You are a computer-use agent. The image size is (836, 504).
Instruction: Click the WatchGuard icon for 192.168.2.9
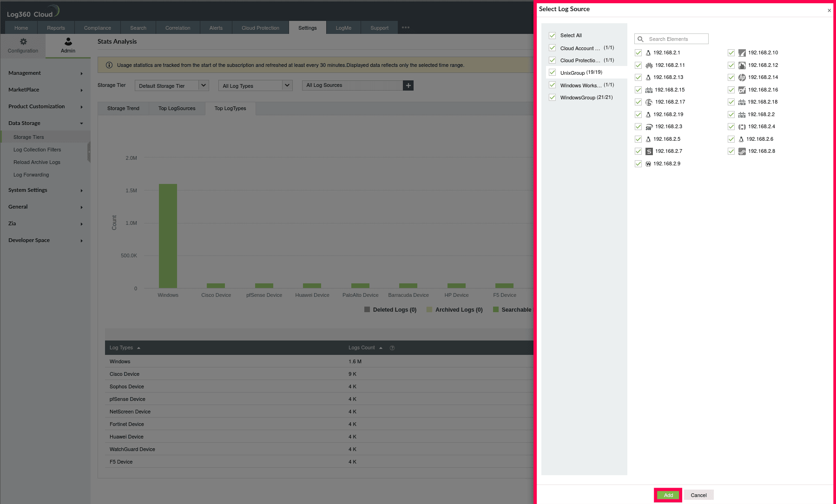click(x=648, y=164)
